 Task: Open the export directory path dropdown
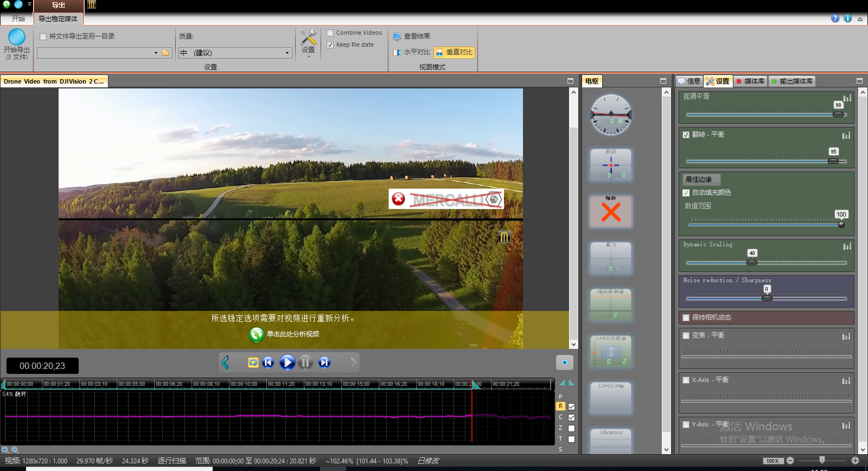pyautogui.click(x=156, y=53)
